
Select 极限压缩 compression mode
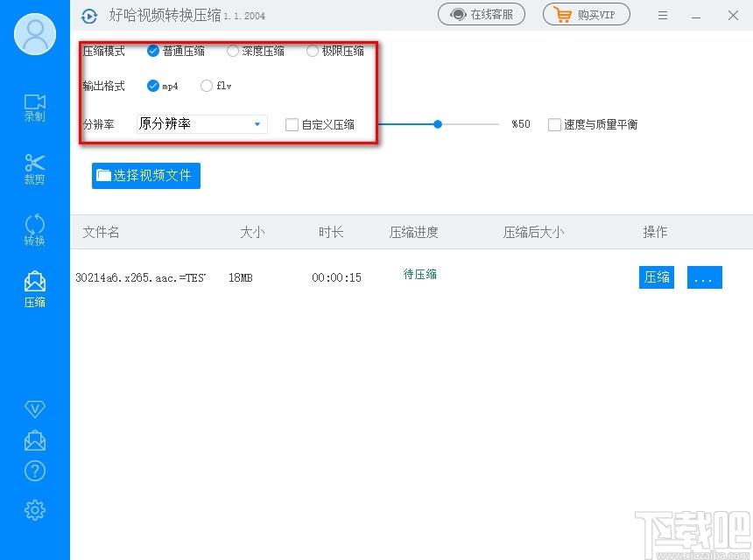pyautogui.click(x=335, y=51)
